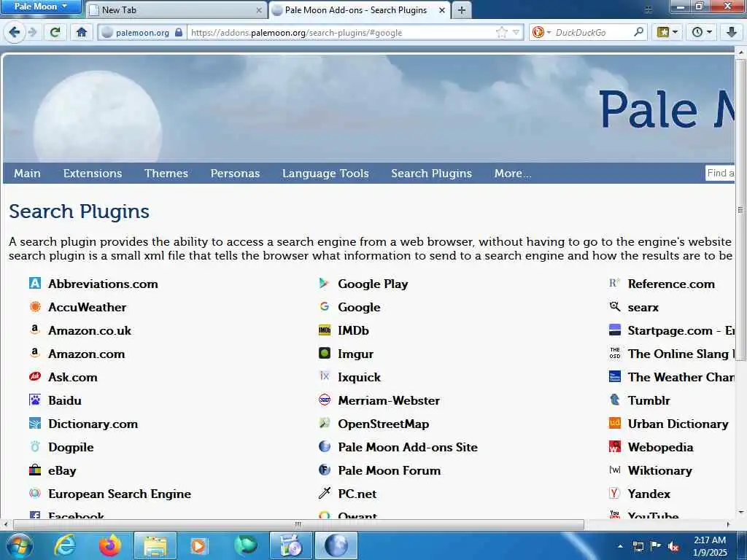Click the eBay bag icon
The height and width of the screenshot is (560, 747).
point(35,470)
